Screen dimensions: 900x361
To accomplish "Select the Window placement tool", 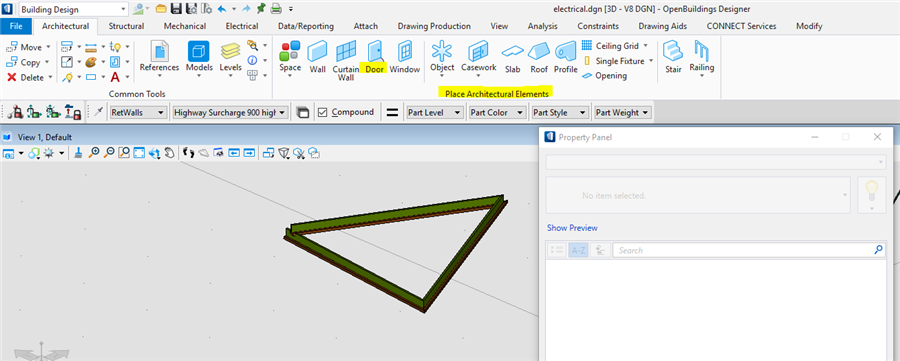I will coord(405,57).
